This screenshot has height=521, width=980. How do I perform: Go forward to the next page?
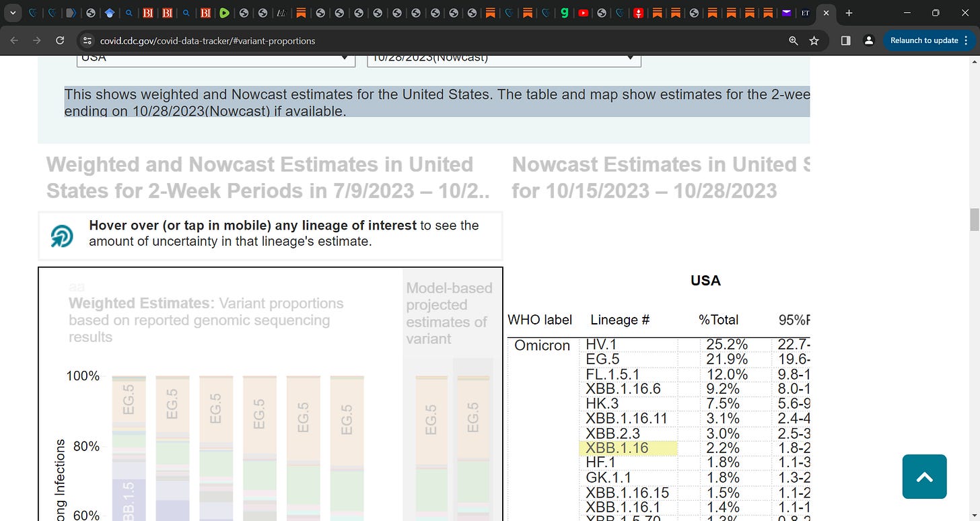coord(37,40)
